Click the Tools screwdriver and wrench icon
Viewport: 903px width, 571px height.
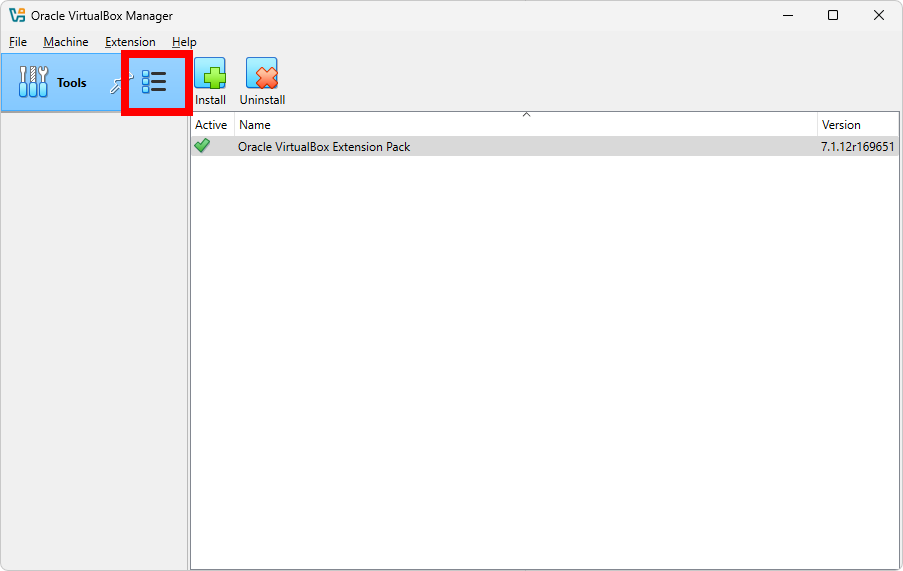[34, 82]
